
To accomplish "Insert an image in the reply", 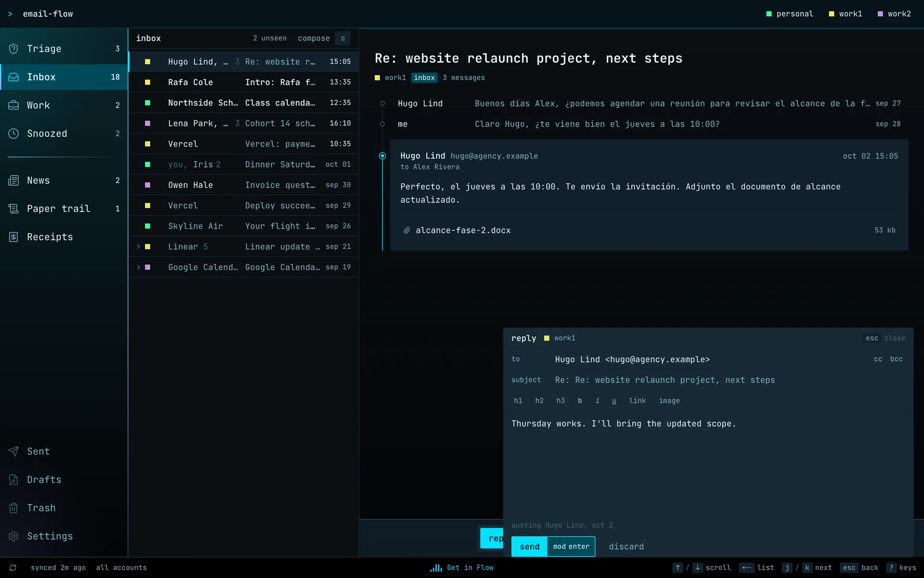I will tap(669, 401).
